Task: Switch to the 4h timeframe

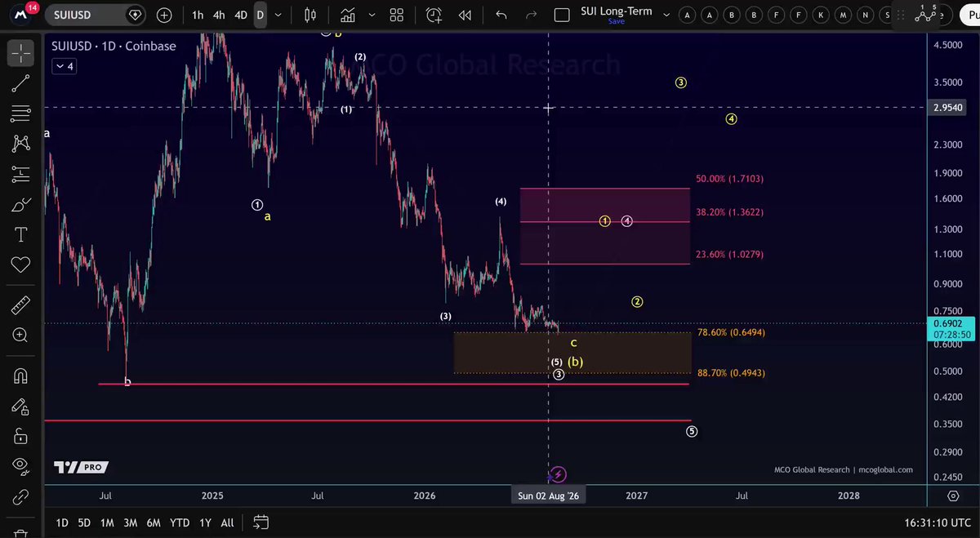Action: (219, 15)
